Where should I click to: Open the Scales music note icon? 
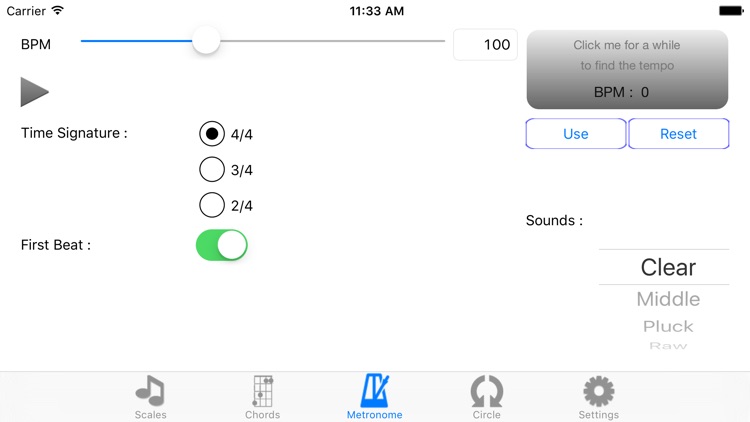(x=150, y=390)
